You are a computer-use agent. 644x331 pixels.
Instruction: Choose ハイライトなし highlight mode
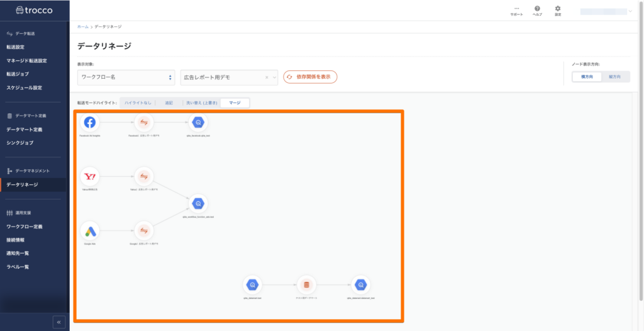(x=137, y=103)
